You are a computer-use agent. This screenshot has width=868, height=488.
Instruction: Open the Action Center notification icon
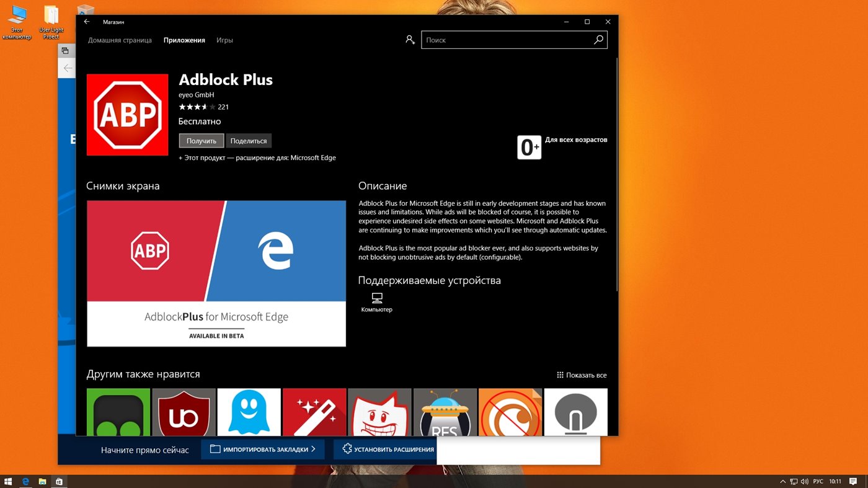854,481
